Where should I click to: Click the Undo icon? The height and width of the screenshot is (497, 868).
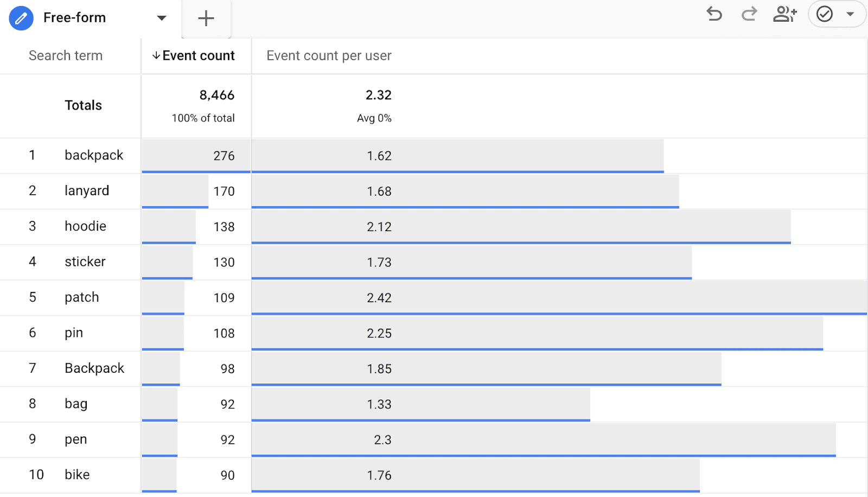(x=714, y=15)
